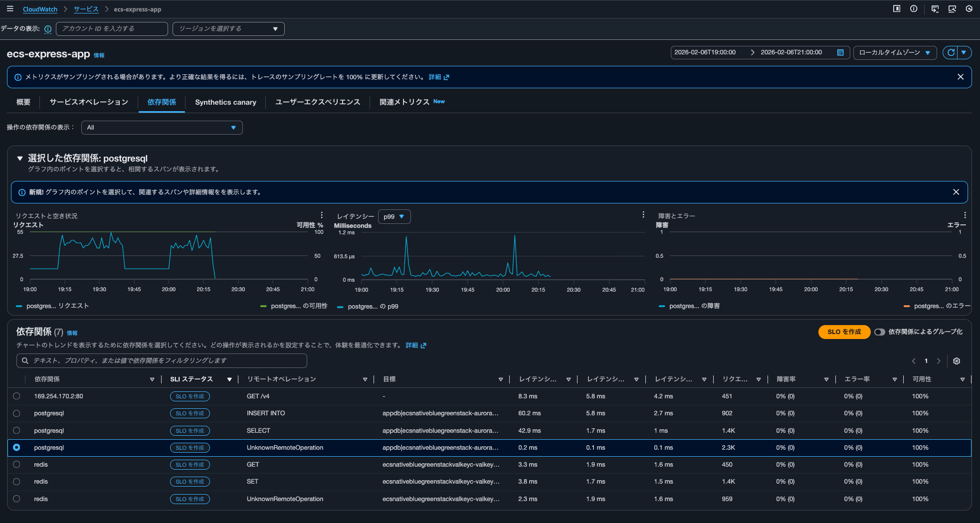This screenshot has width=980, height=523.
Task: Enable 依存関係によるグループ化
Action: [x=879, y=332]
